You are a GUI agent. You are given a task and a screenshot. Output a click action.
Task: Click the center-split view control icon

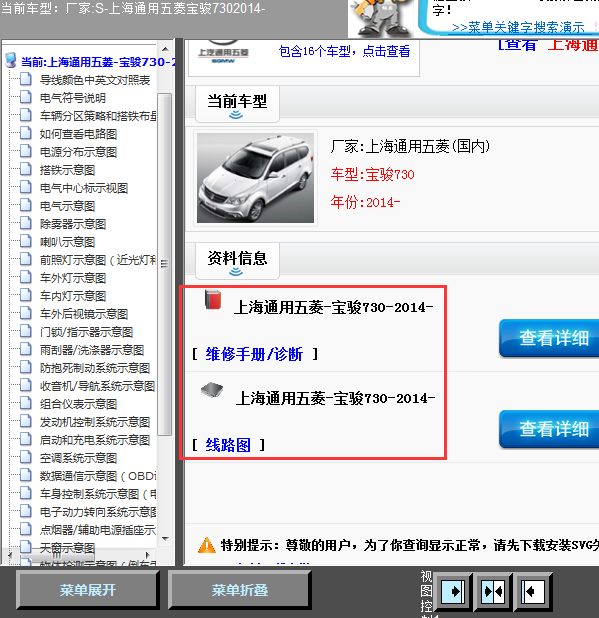pos(493,591)
